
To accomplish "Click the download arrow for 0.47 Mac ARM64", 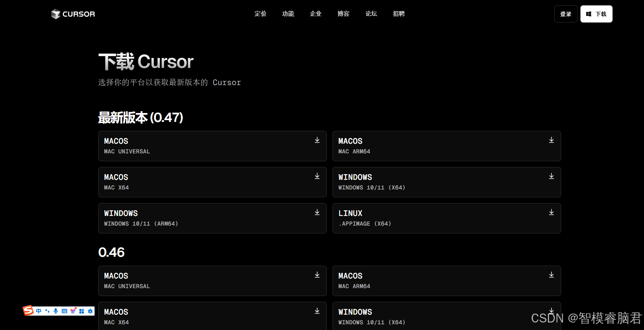I will pos(551,140).
